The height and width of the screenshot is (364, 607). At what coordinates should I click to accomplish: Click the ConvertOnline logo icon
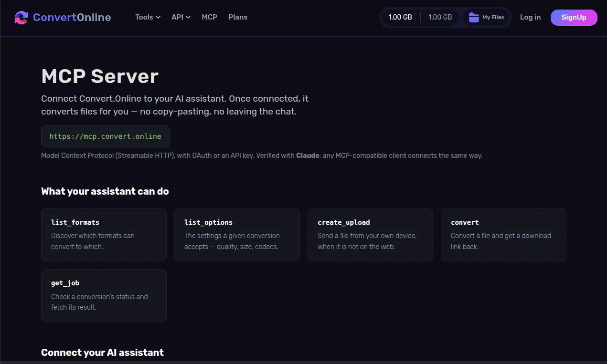coord(21,18)
